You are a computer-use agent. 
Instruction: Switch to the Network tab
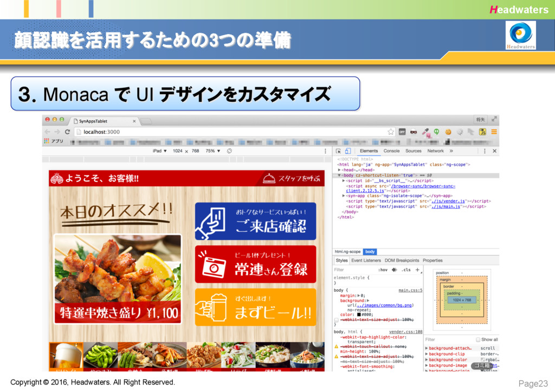[x=435, y=151]
